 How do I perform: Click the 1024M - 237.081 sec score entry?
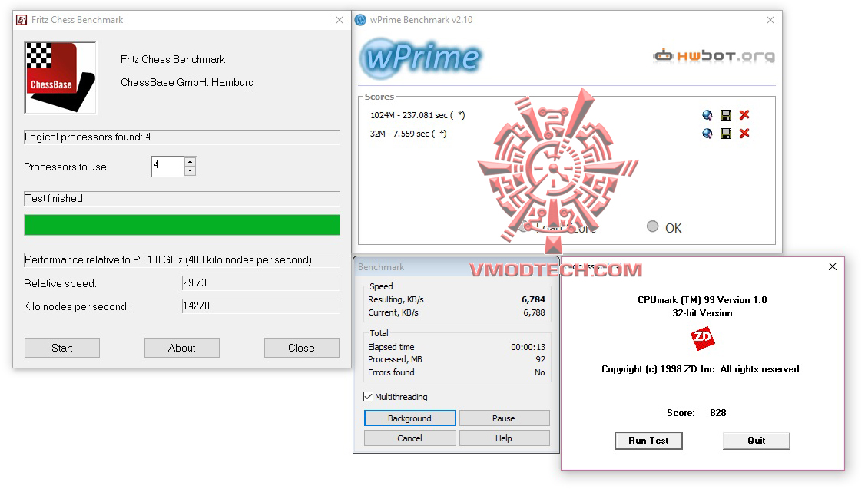click(x=418, y=115)
